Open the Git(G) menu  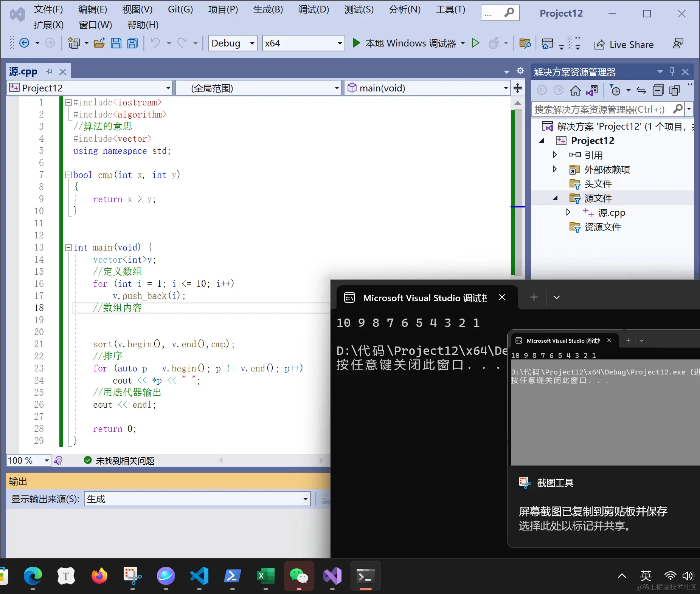pyautogui.click(x=180, y=9)
